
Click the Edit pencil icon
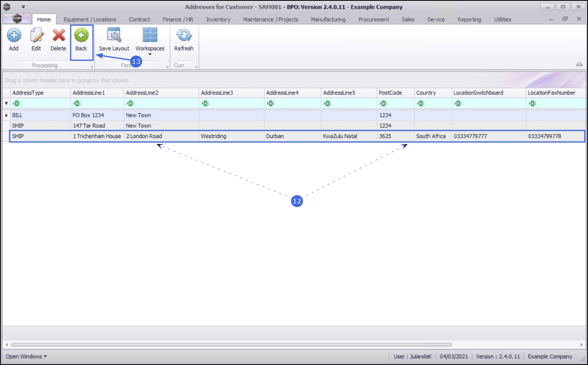[36, 36]
